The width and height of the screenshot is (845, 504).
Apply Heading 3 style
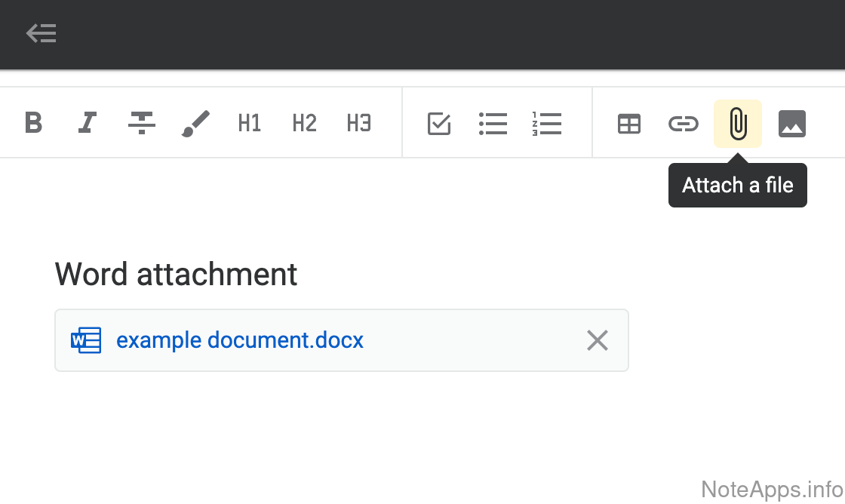pos(359,123)
